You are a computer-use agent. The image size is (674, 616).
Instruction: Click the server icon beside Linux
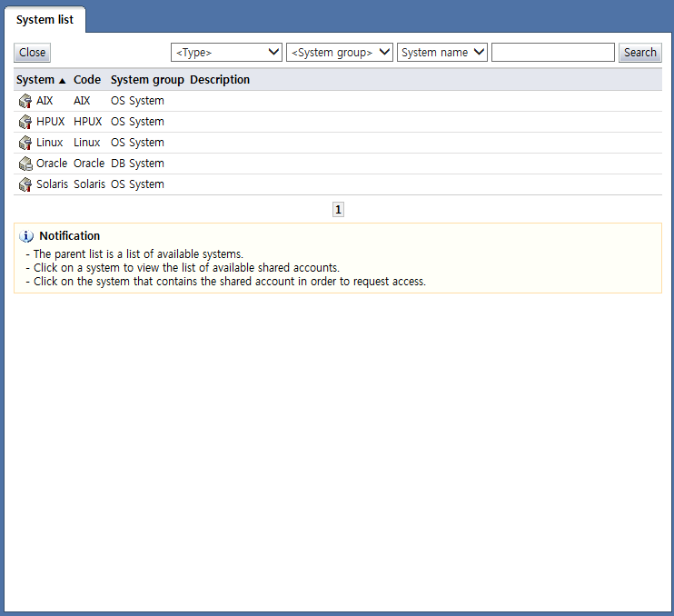tap(25, 143)
